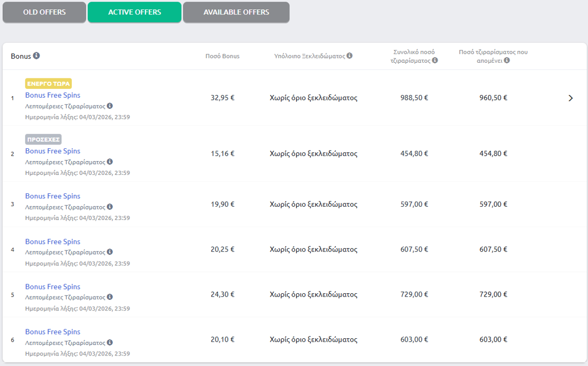Click wagering details info icon in row 5
The image size is (588, 366).
[x=109, y=298]
